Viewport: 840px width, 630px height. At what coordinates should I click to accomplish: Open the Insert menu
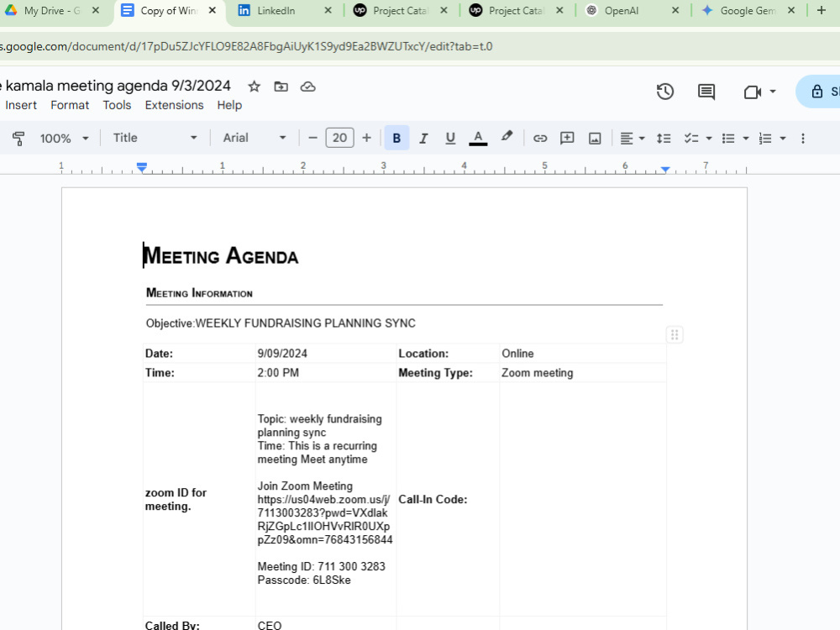21,105
